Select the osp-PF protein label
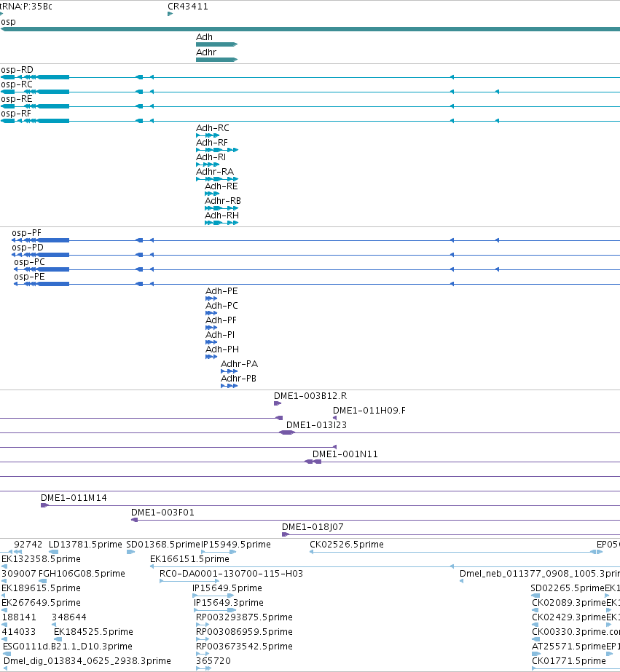Screen dimensions: 620x672 (26, 233)
